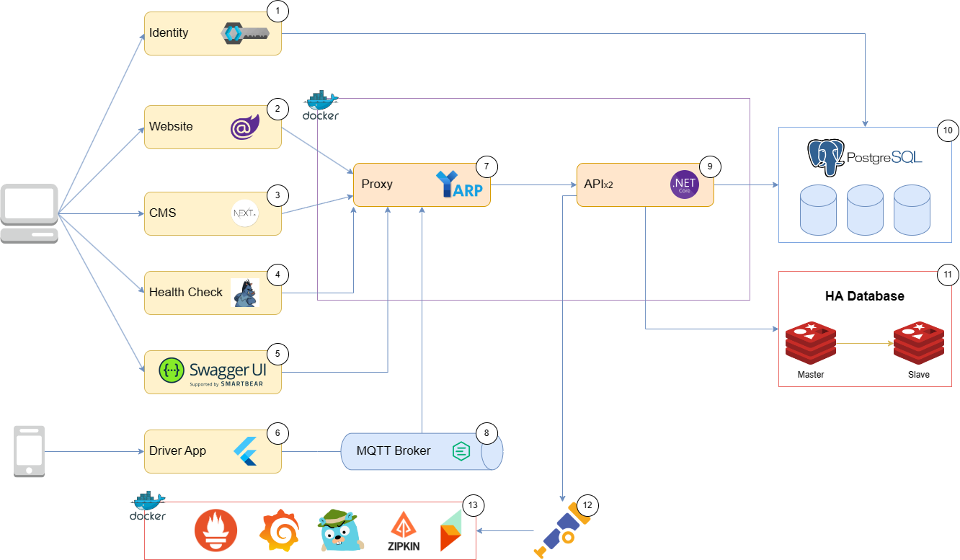
Task: Click the "Master" caption under Redis
Action: pyautogui.click(x=811, y=375)
